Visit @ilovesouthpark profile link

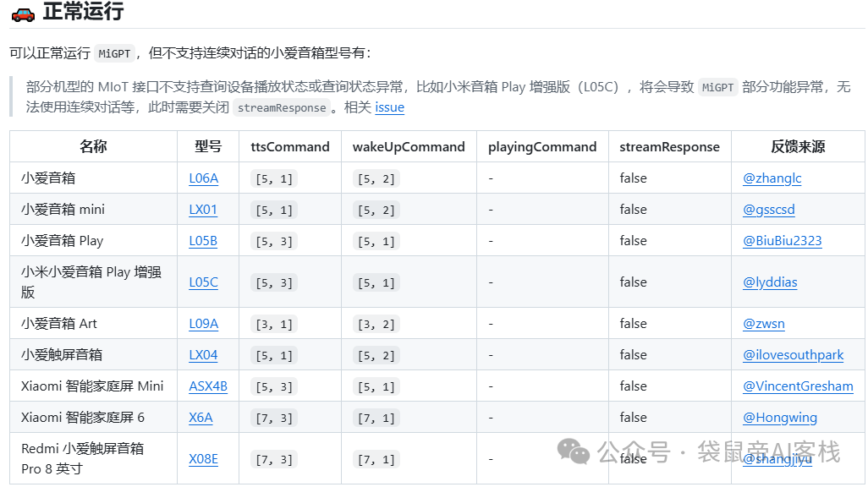coord(794,355)
